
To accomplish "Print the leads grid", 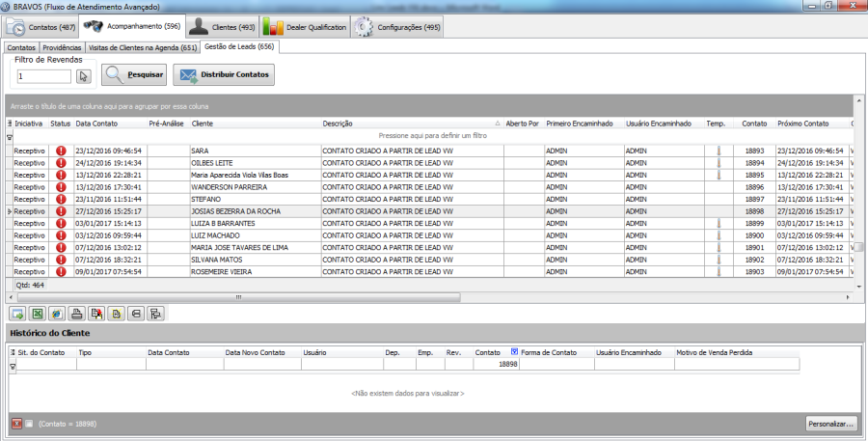I will 76,315.
